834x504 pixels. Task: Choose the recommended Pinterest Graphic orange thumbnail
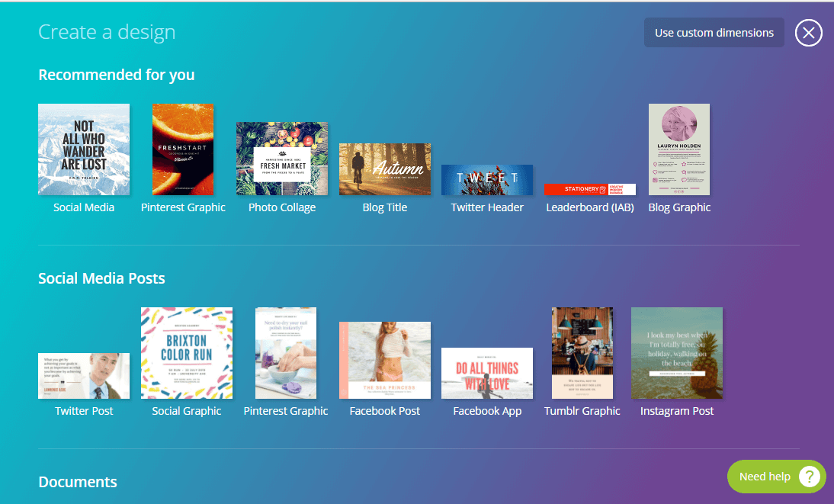pyautogui.click(x=183, y=149)
